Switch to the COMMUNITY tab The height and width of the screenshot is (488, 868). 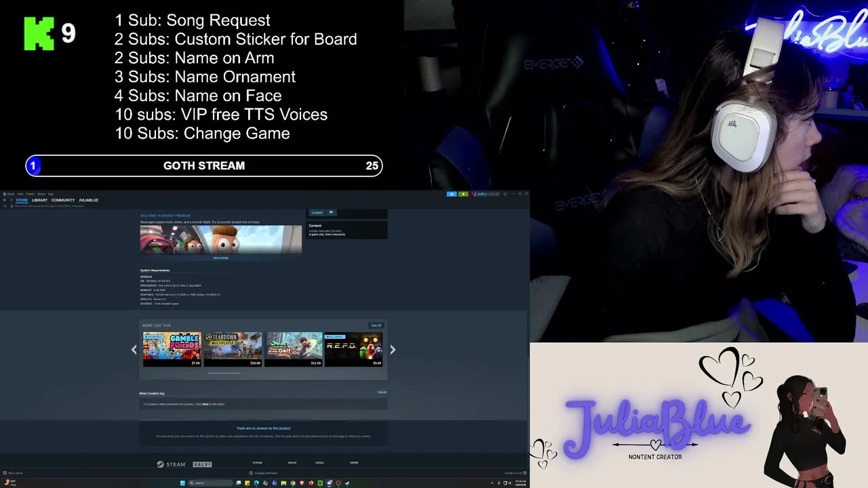click(63, 200)
